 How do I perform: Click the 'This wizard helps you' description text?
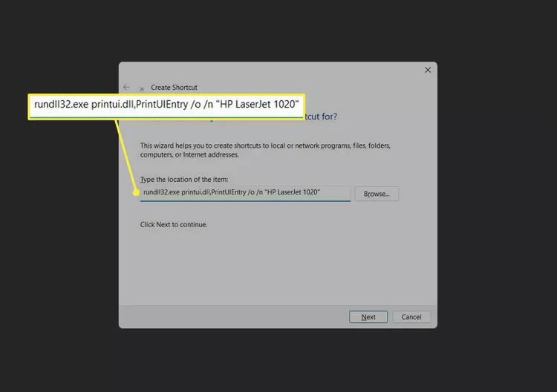click(265, 150)
